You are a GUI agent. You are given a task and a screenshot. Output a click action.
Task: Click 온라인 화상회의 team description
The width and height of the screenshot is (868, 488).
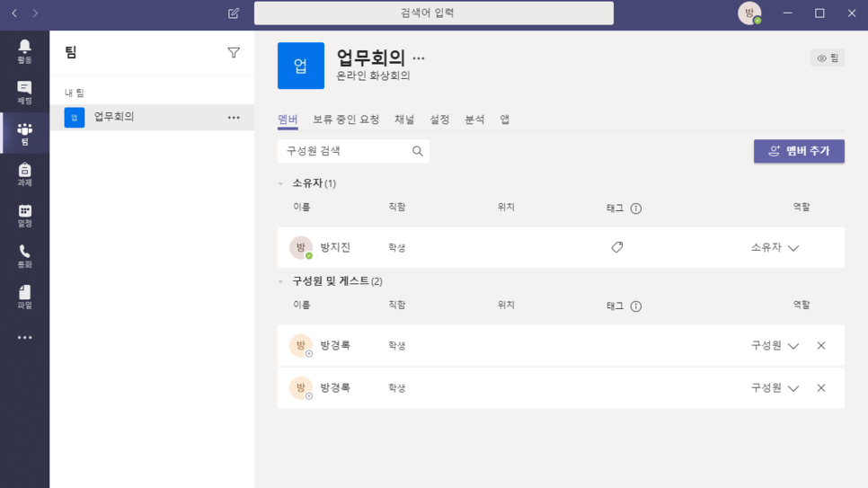coord(373,75)
